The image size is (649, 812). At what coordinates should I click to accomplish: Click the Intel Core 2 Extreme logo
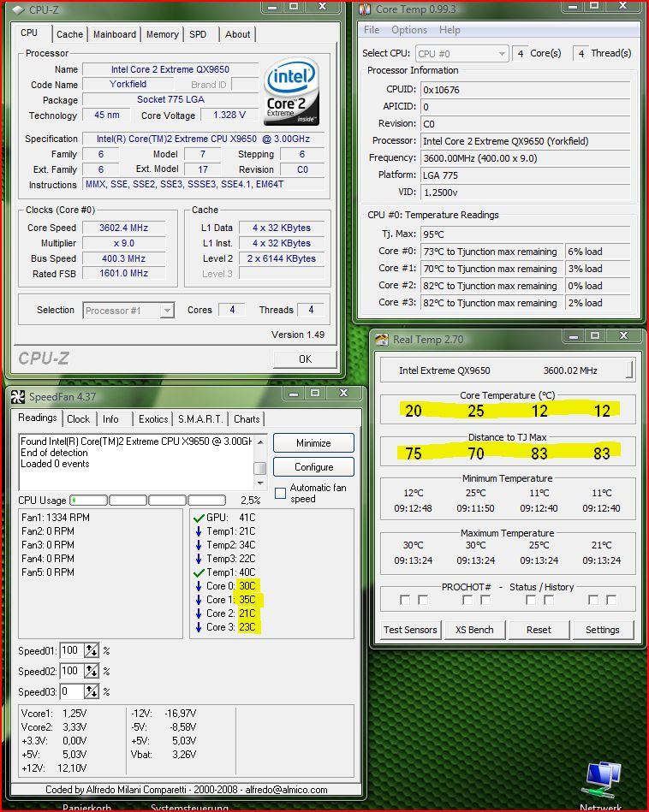291,92
